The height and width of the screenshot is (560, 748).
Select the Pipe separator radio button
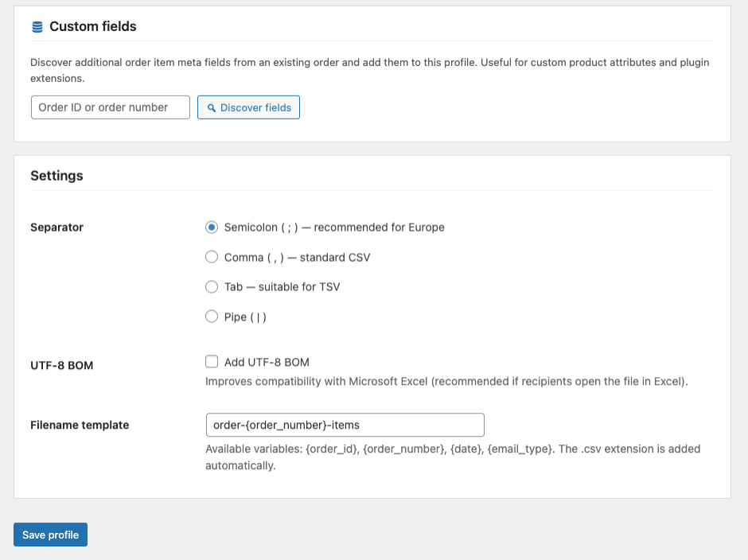click(x=212, y=317)
